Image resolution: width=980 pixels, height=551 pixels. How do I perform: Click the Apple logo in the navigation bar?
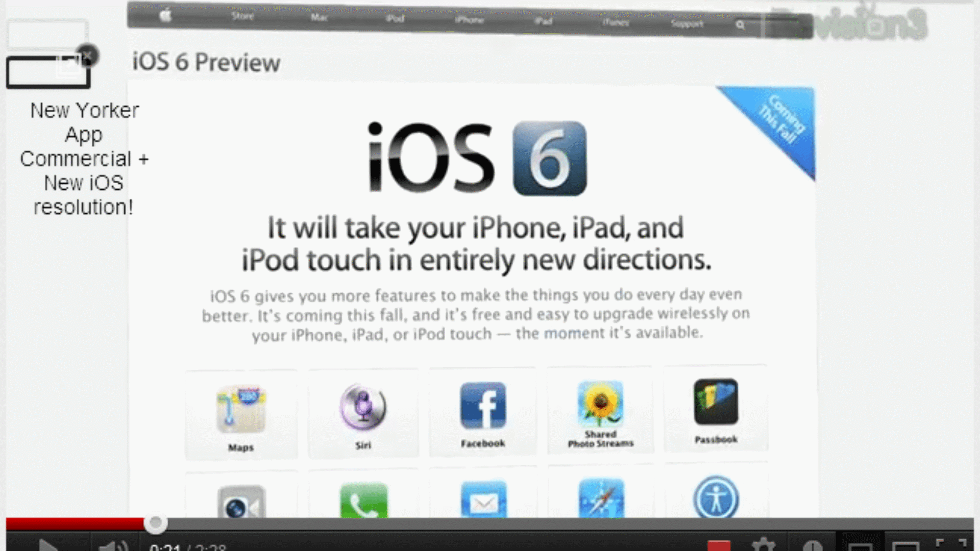pos(165,16)
